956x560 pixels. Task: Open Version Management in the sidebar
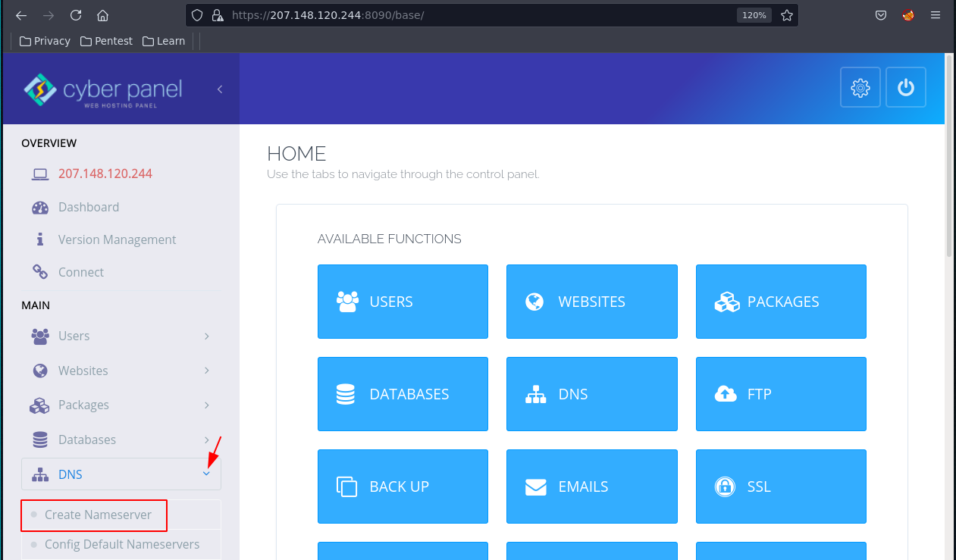click(x=117, y=239)
